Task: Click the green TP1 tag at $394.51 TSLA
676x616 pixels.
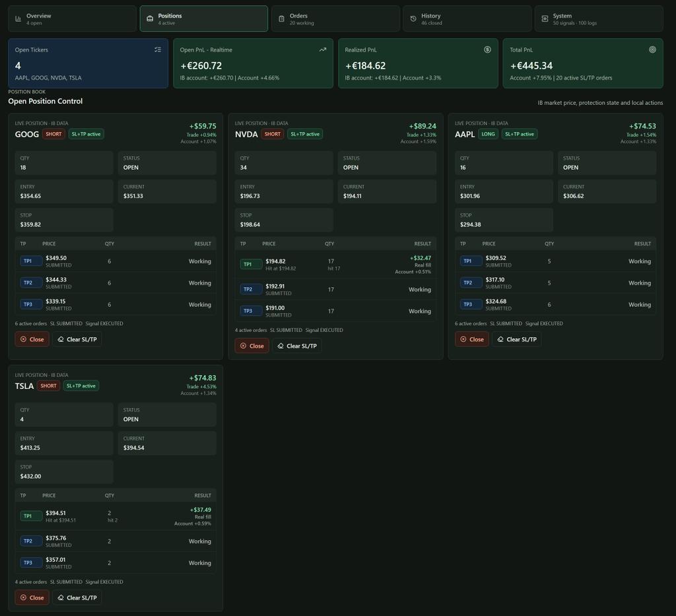Action: click(x=31, y=516)
